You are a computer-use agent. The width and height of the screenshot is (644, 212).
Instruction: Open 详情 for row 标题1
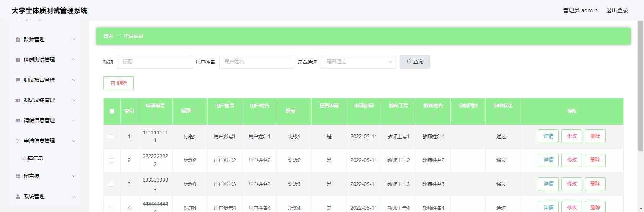pos(548,136)
